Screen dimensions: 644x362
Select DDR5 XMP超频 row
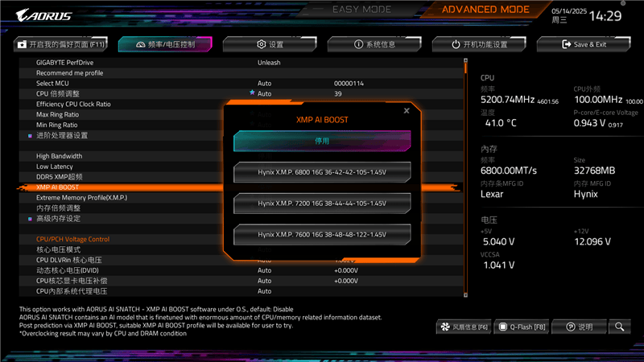(x=123, y=177)
